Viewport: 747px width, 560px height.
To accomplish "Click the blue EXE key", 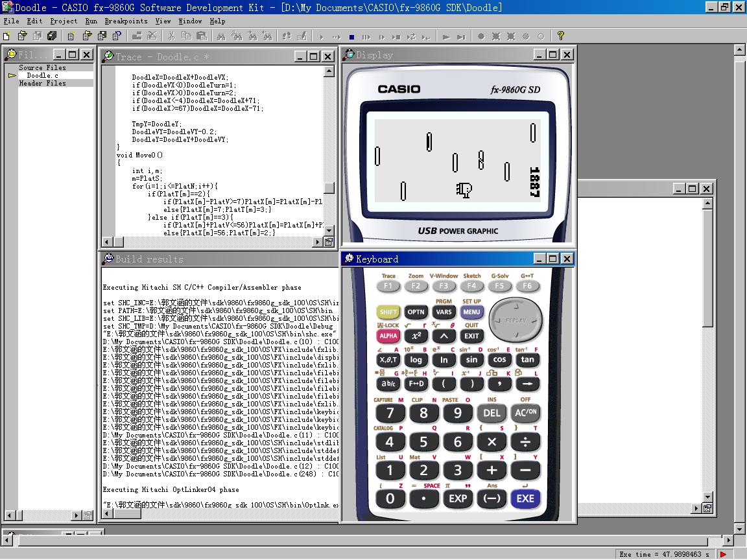I will [x=525, y=498].
